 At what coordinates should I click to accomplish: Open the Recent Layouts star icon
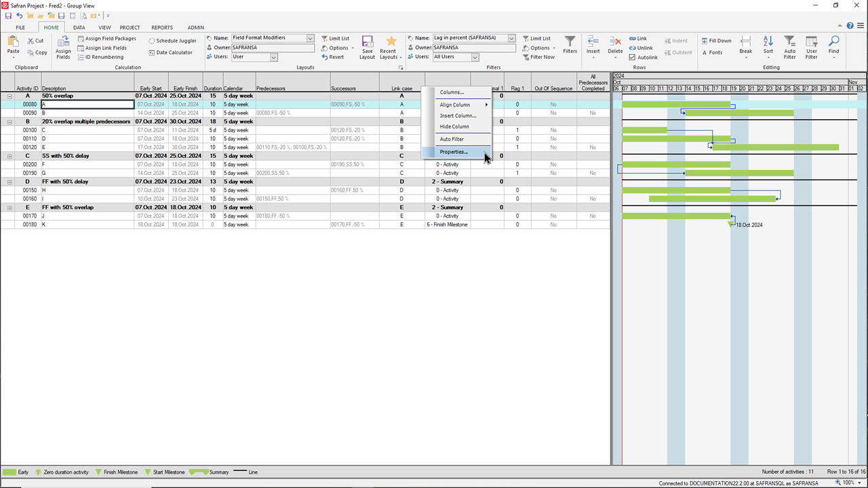coord(391,42)
